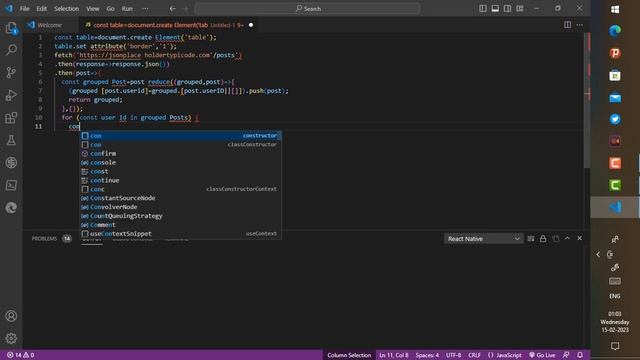Open the PROBLEMS panel tab

point(44,238)
